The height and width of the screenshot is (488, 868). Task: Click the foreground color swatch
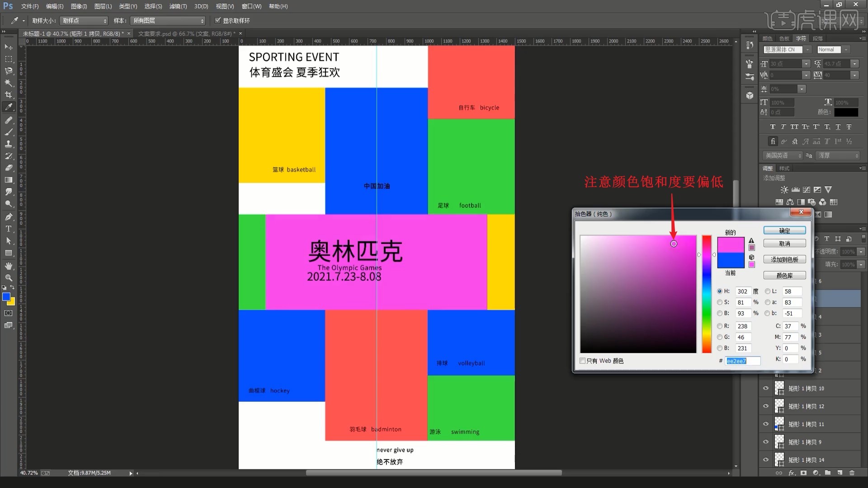pyautogui.click(x=6, y=297)
